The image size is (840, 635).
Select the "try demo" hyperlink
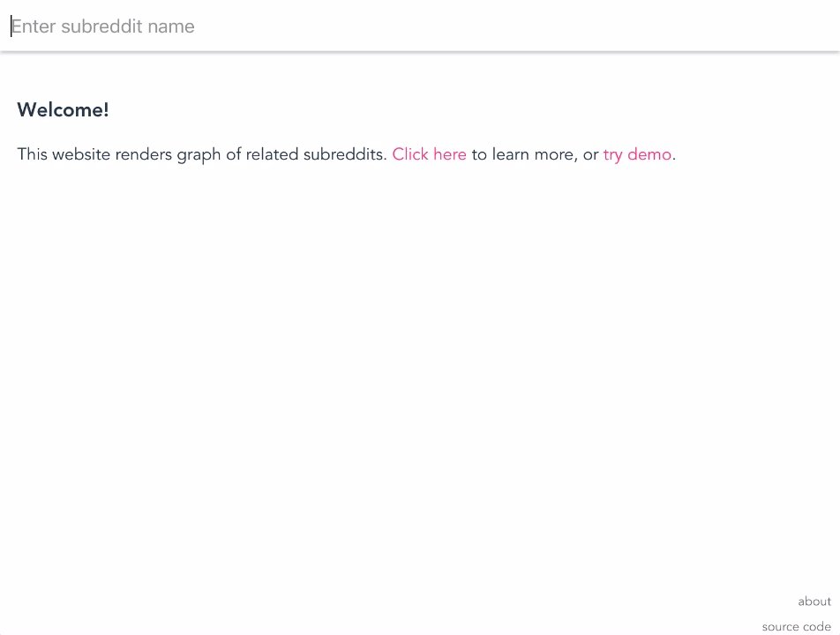tap(637, 154)
